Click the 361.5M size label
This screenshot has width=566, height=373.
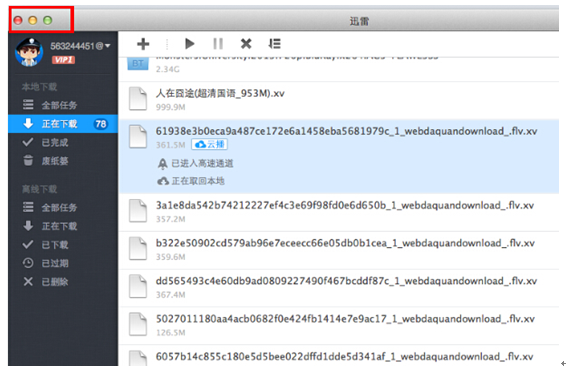point(170,145)
